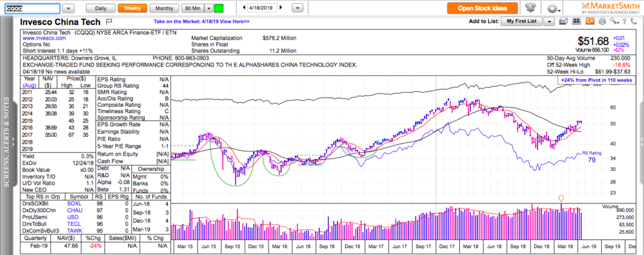
Task: Select the Weekly chart period
Action: [x=132, y=8]
